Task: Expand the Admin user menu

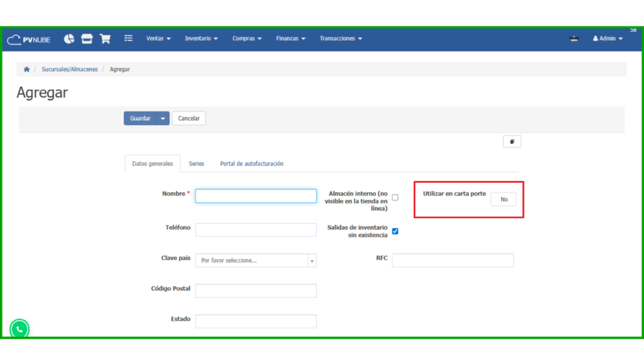Action: pyautogui.click(x=608, y=39)
